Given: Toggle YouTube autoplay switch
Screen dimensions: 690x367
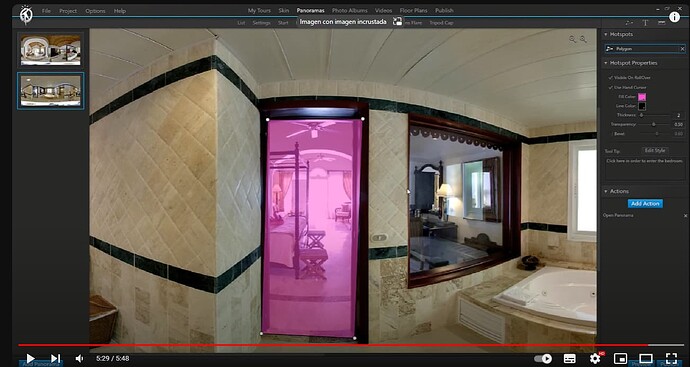Looking at the screenshot, I should pos(543,359).
